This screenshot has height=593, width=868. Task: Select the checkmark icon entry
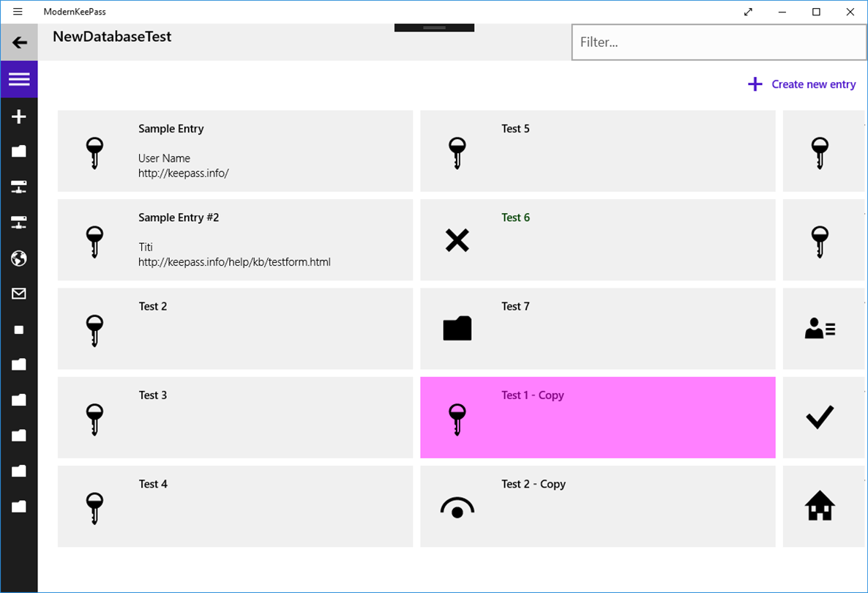pos(824,417)
